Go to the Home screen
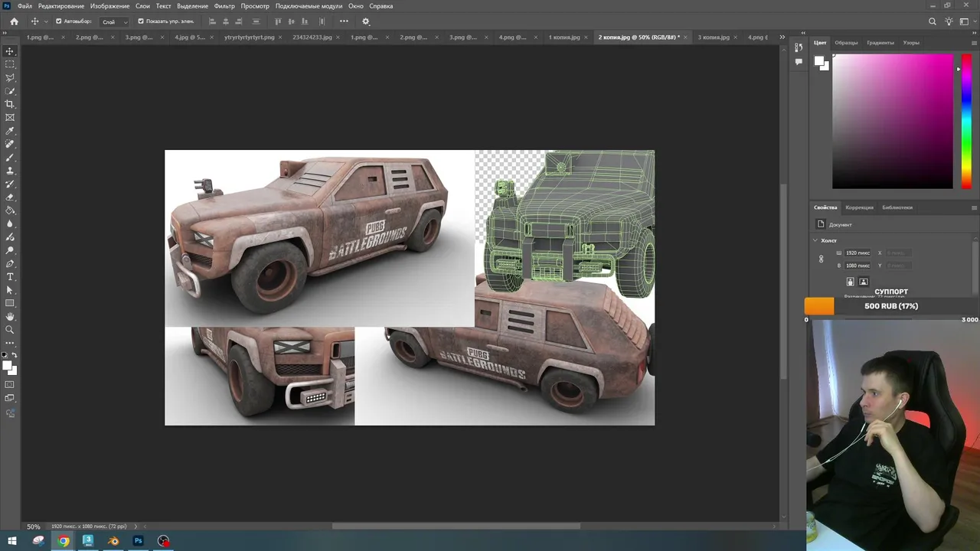Screen dimensions: 980x551 point(14,21)
